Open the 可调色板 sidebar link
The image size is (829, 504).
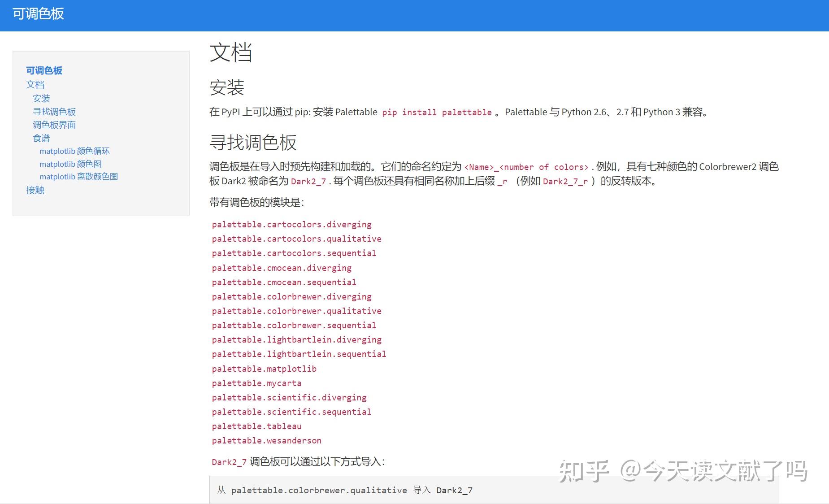pyautogui.click(x=44, y=70)
